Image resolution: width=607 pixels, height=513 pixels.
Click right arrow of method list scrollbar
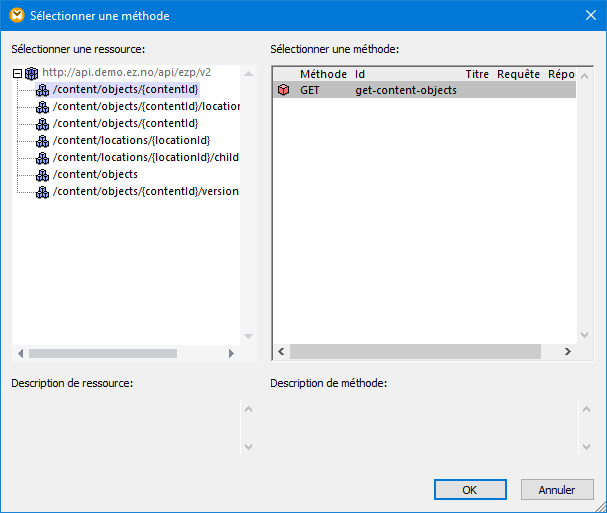coord(568,352)
